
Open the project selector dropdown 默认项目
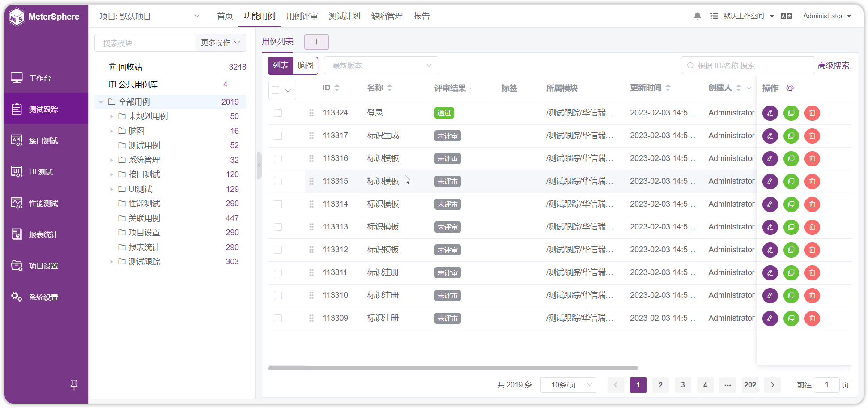pos(149,17)
